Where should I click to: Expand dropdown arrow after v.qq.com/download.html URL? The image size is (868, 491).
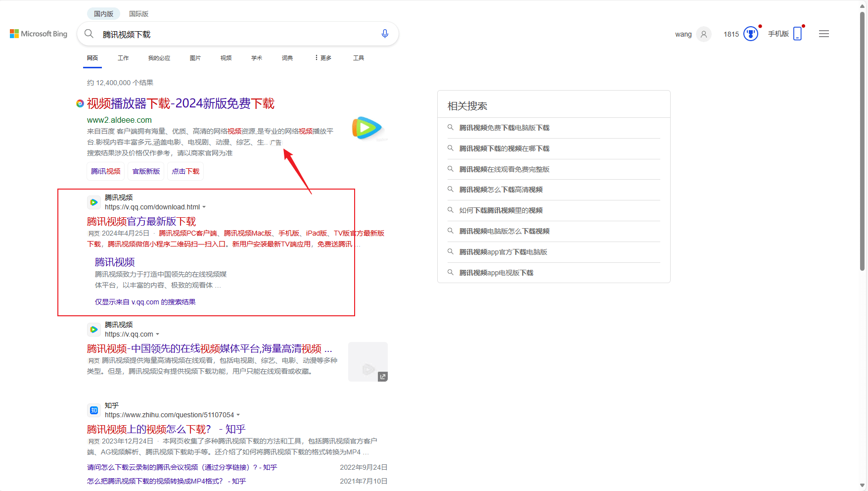(x=204, y=207)
